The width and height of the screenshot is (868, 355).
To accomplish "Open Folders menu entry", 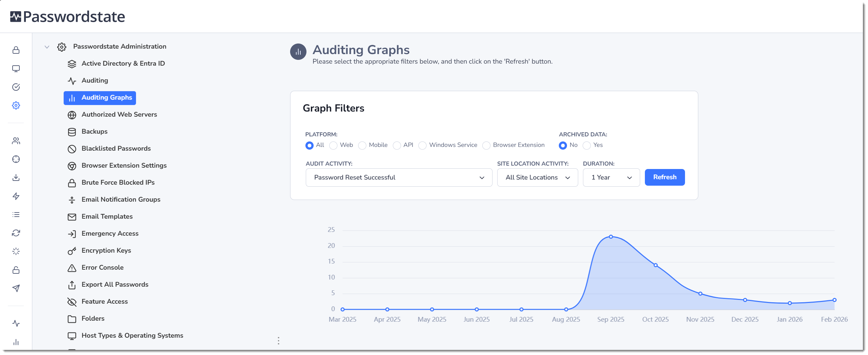I will click(x=93, y=319).
